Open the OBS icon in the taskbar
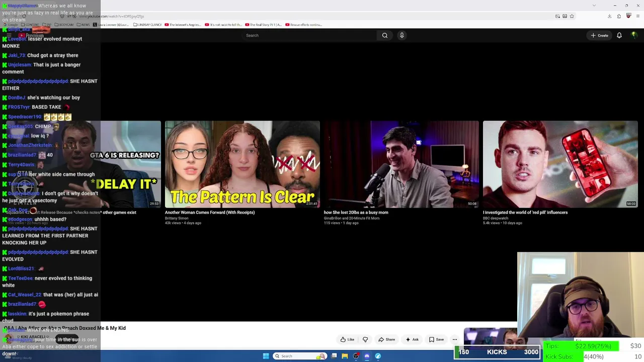Viewport: 644px width, 362px height. [356, 356]
